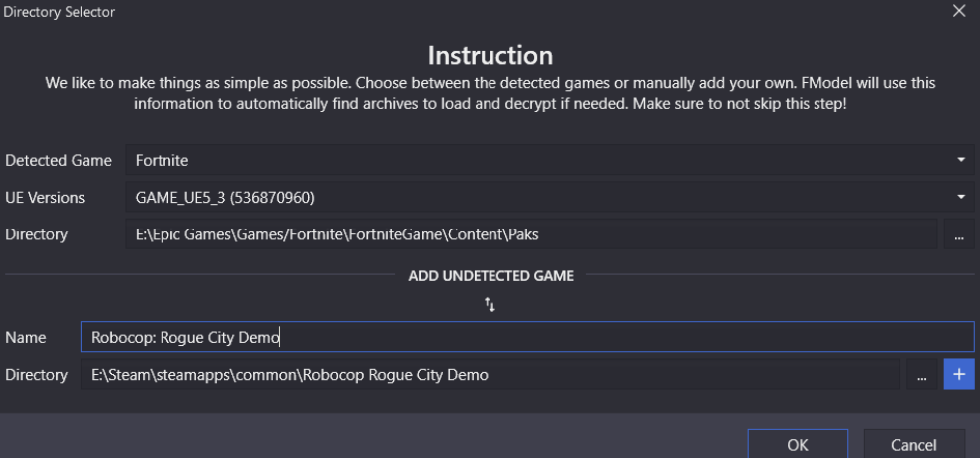Click the blue plus add-game button

[x=959, y=375]
